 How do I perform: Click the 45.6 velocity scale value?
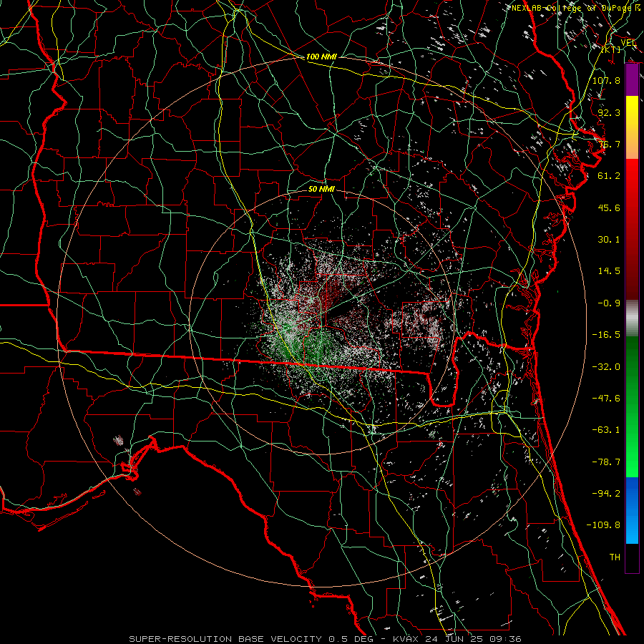pos(609,208)
